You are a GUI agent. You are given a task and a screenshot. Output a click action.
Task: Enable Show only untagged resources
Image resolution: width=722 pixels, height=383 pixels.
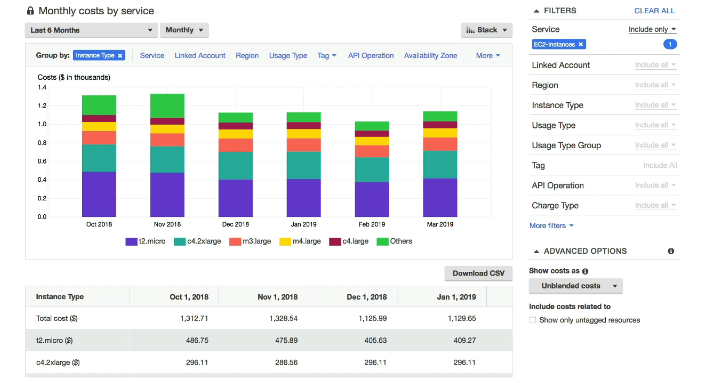[x=533, y=320]
